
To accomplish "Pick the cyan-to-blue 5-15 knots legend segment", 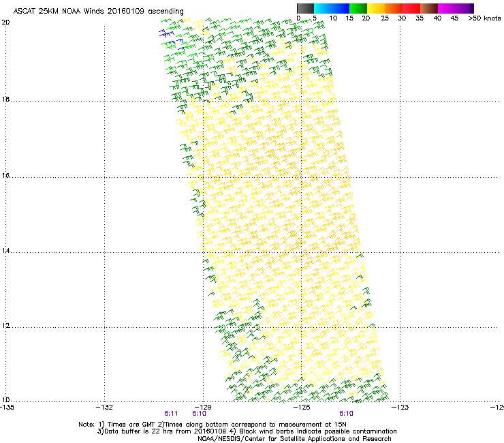I will pos(332,8).
